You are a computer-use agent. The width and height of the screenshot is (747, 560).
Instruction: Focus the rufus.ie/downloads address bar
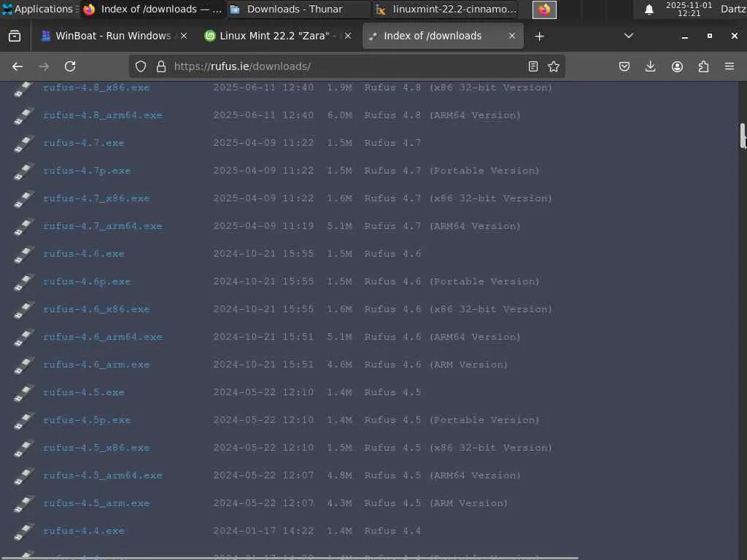[347, 66]
